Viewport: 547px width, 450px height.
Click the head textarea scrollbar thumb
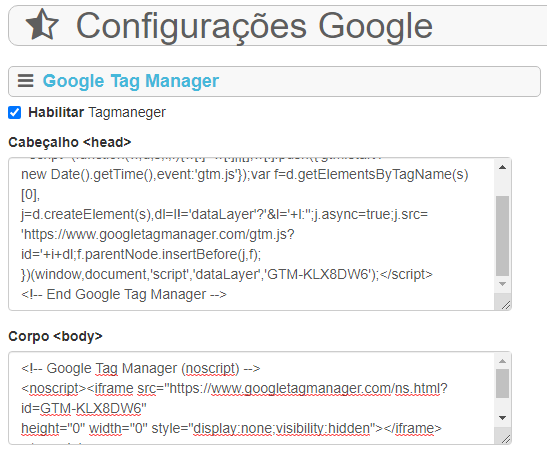[x=502, y=236]
